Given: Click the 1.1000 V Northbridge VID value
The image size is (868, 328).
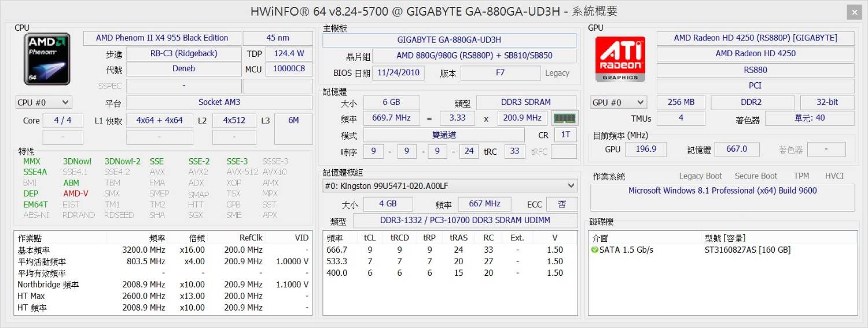Looking at the screenshot, I should pos(293,285).
